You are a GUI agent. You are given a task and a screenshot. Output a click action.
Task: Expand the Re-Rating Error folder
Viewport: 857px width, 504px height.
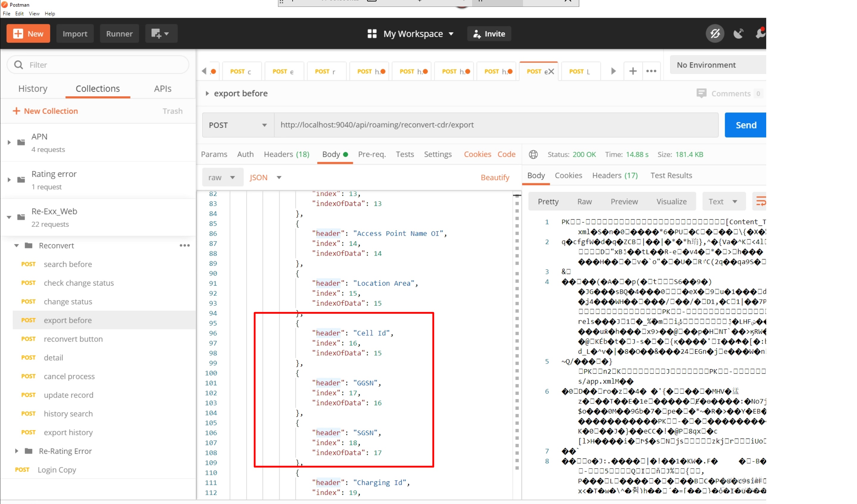coord(16,451)
